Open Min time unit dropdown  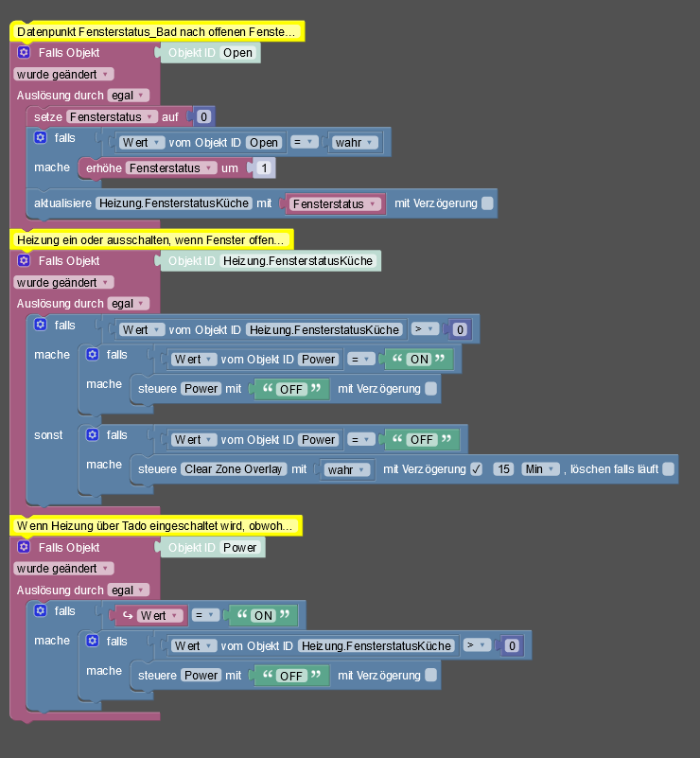coord(540,469)
